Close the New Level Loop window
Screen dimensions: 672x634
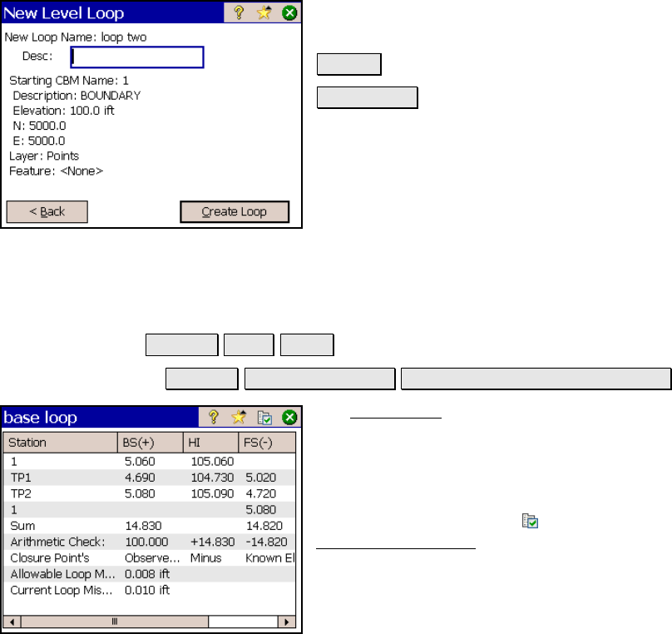point(289,12)
